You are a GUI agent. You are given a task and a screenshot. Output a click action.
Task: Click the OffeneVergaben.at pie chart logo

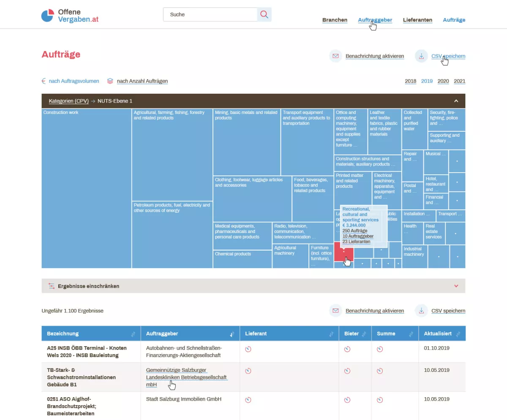[48, 15]
